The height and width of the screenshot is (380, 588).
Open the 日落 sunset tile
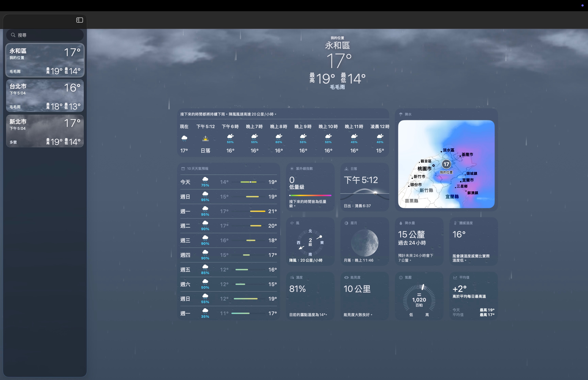(x=365, y=187)
